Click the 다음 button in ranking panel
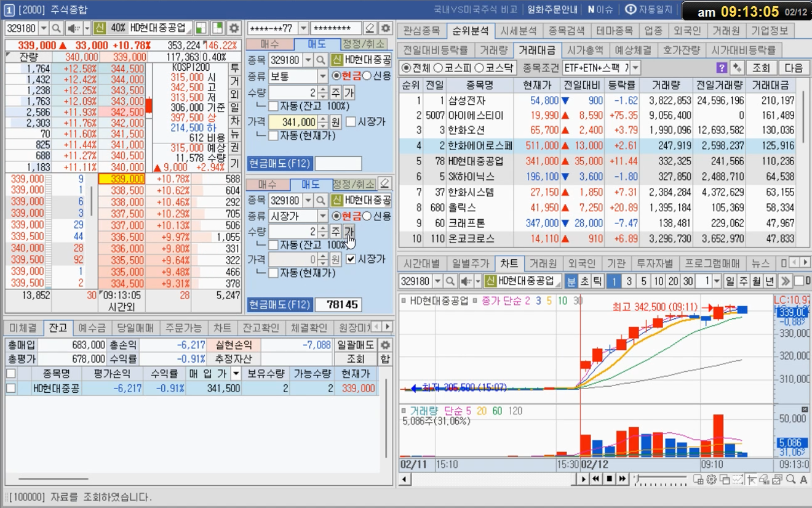 pos(794,68)
